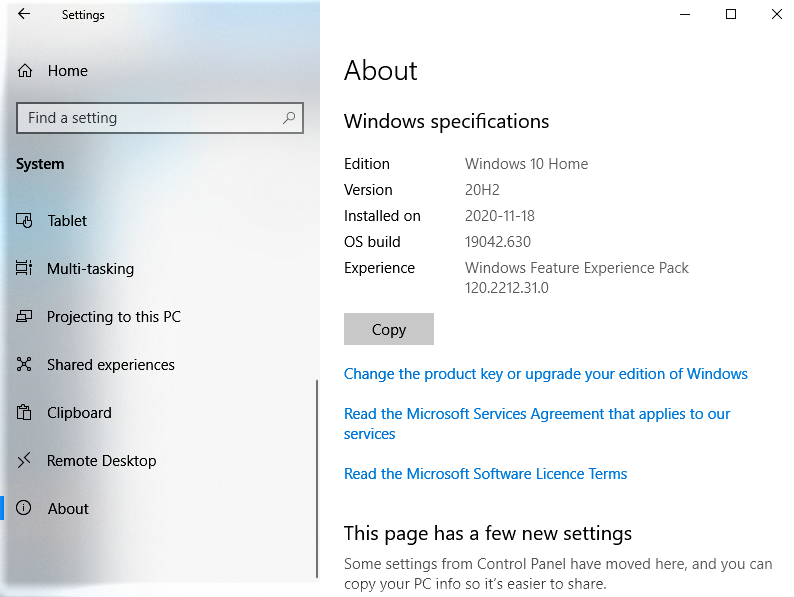Click the Tablet icon in the sidebar
Screen dimensions: 794x597
[24, 220]
